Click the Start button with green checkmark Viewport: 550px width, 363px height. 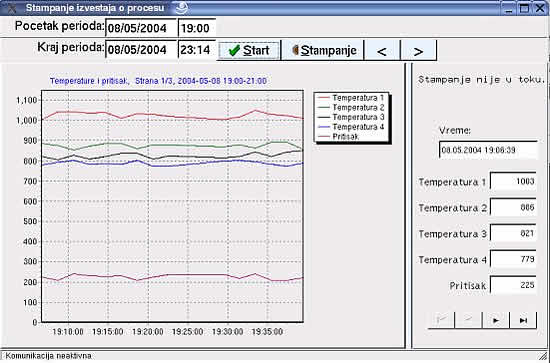249,51
